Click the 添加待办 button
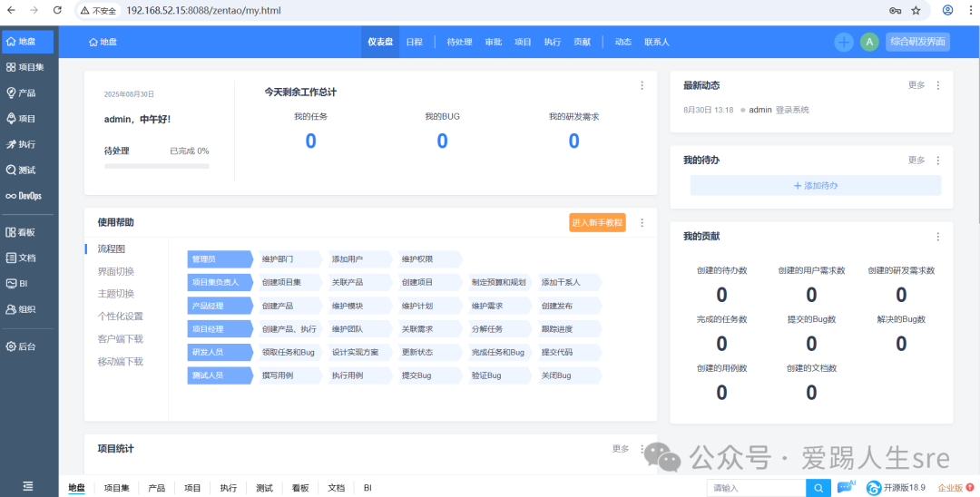 [816, 185]
